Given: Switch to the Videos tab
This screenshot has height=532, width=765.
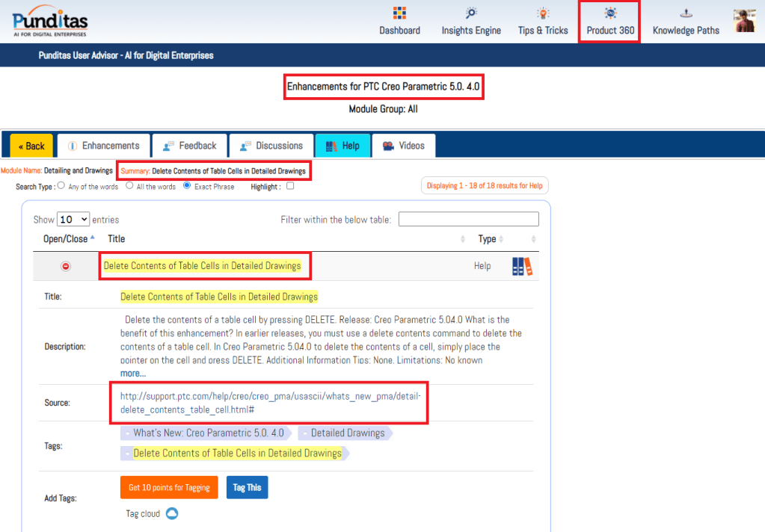Looking at the screenshot, I should pos(403,146).
